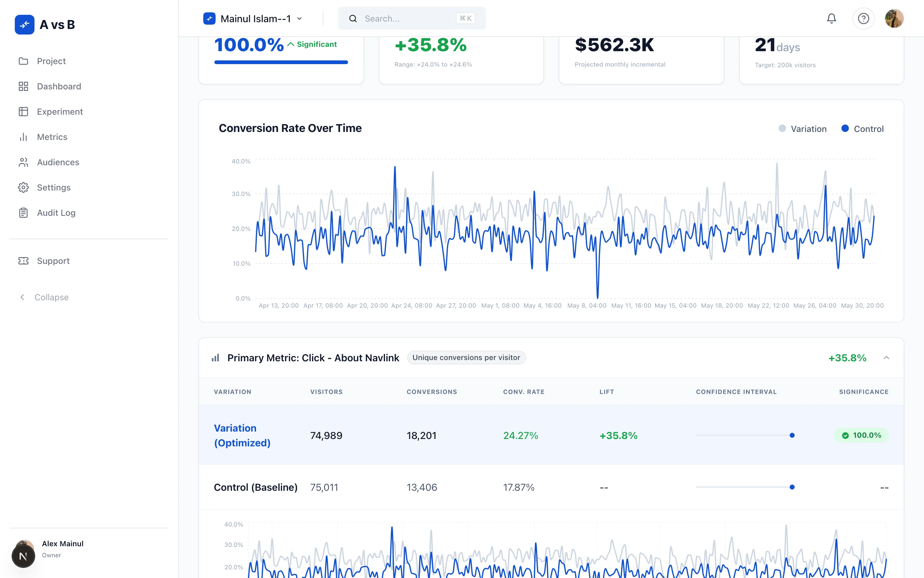Click the 24.27% conversion rate value
924x578 pixels.
521,436
